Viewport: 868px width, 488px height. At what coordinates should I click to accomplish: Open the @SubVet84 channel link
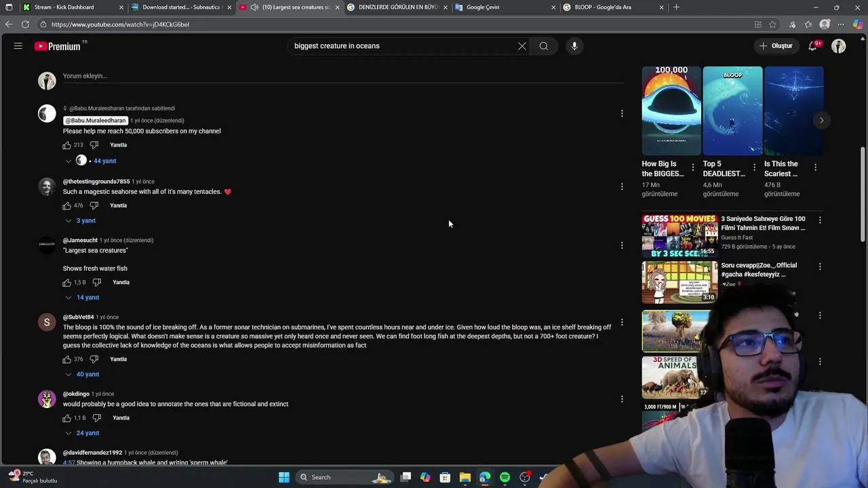tap(79, 317)
